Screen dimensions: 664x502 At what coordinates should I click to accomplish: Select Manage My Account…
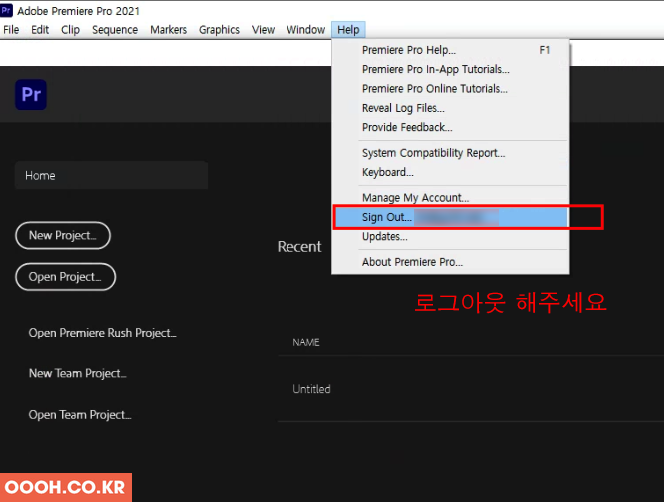[450, 198]
